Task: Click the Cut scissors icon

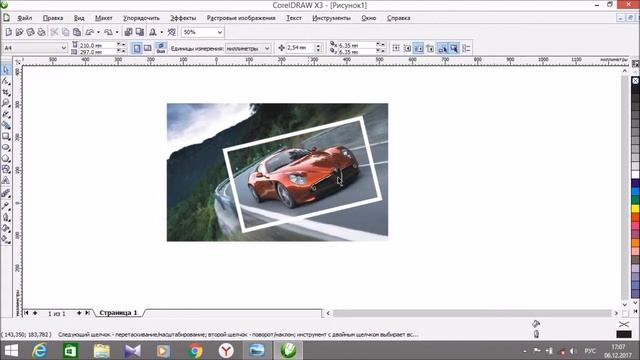Action: click(54, 32)
